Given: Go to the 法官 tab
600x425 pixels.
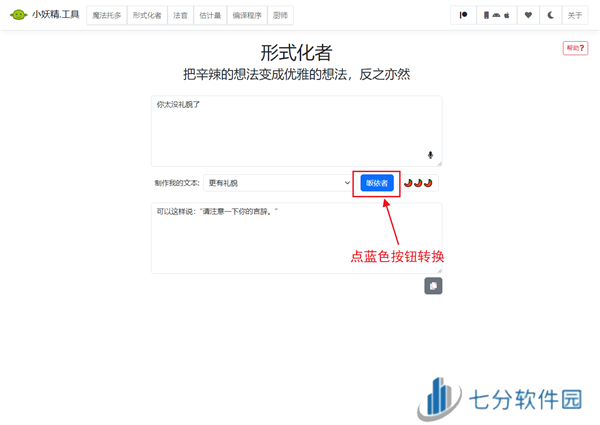Looking at the screenshot, I should click(x=180, y=16).
